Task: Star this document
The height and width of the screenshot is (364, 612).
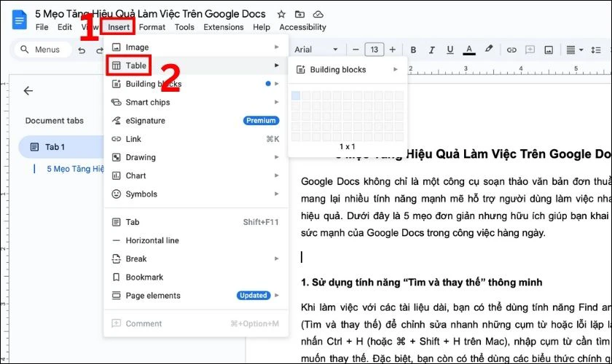Action: tap(281, 15)
